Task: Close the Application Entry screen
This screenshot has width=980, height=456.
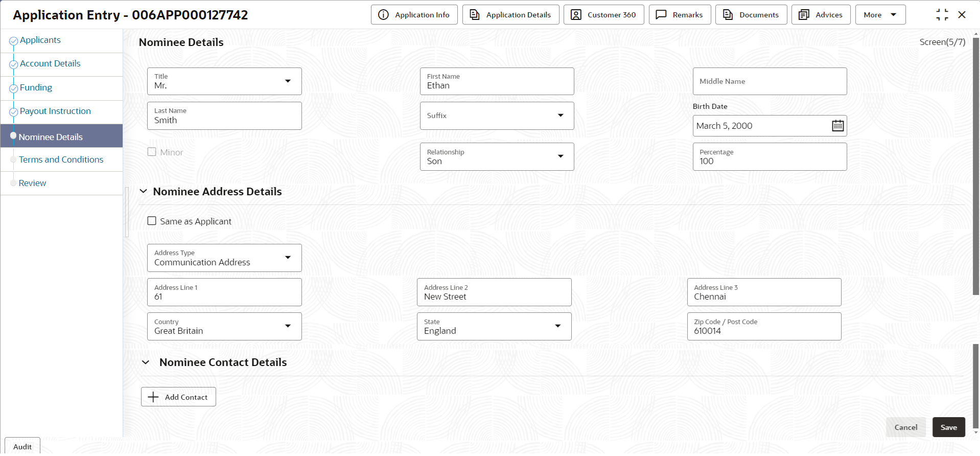Action: (962, 15)
